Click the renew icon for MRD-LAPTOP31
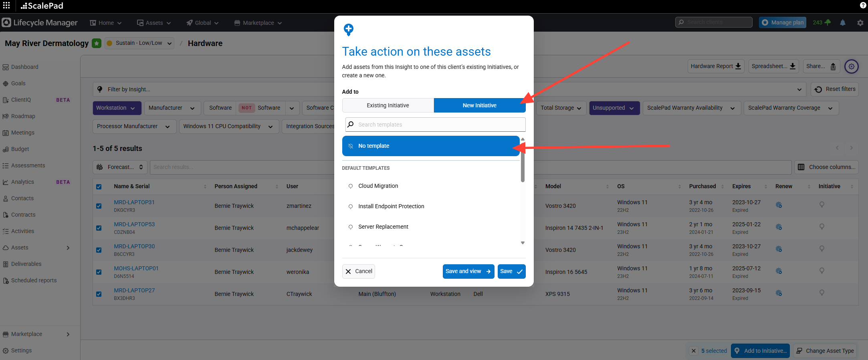Image resolution: width=868 pixels, height=360 pixels. click(x=779, y=205)
